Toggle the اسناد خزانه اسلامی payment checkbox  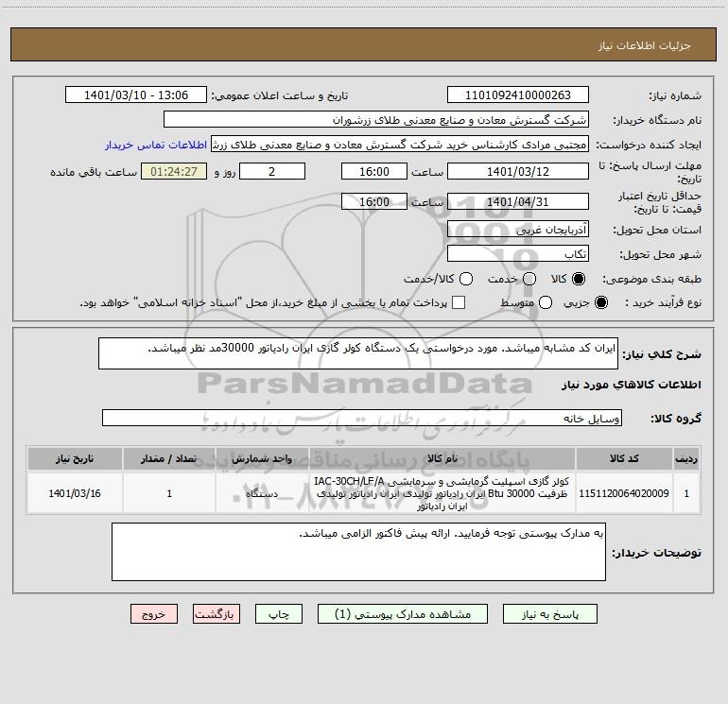(459, 302)
